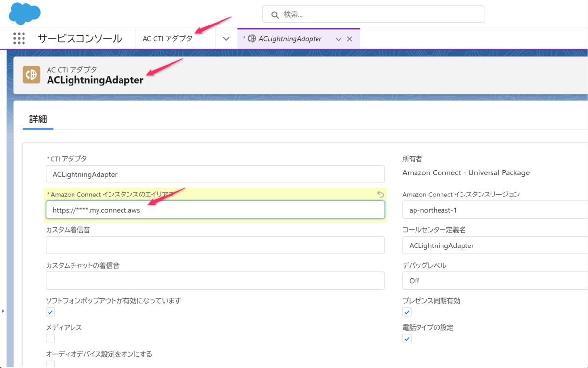Click the 所有者 field label

(x=412, y=159)
